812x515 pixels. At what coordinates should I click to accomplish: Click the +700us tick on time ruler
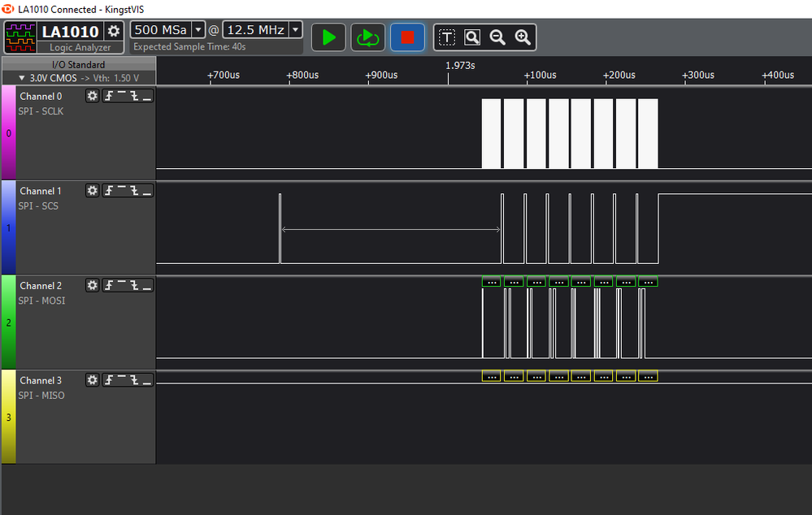point(224,75)
